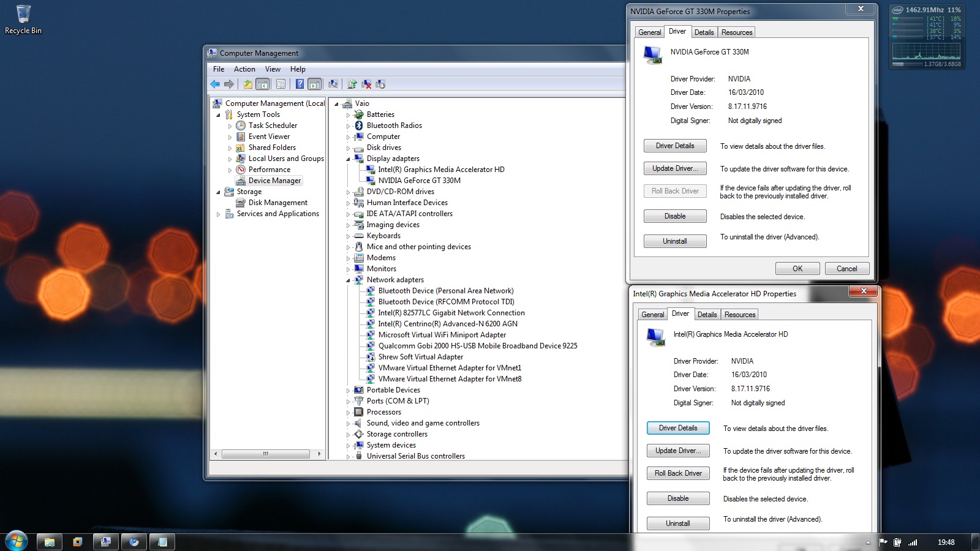Image resolution: width=980 pixels, height=551 pixels.
Task: Click the blue Help question mark icon
Action: 300,84
